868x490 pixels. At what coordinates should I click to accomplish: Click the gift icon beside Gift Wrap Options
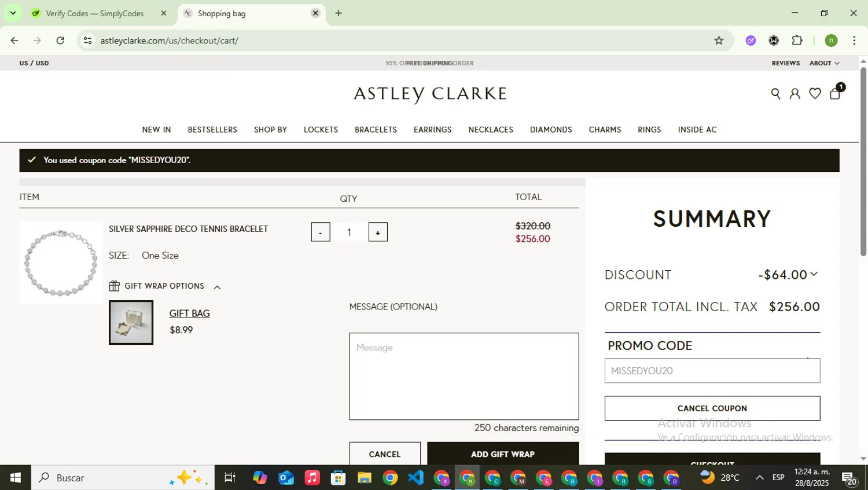(x=115, y=286)
